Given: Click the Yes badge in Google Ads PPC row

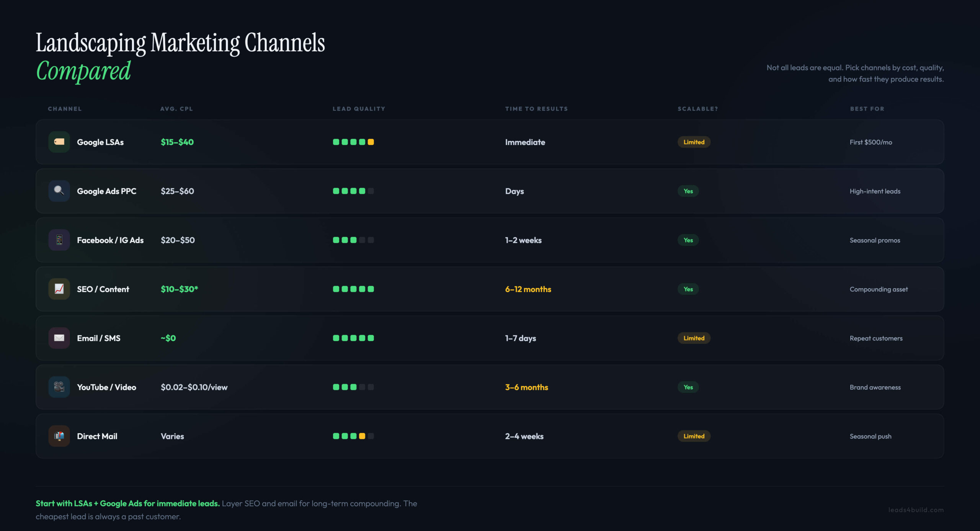Looking at the screenshot, I should pyautogui.click(x=688, y=191).
